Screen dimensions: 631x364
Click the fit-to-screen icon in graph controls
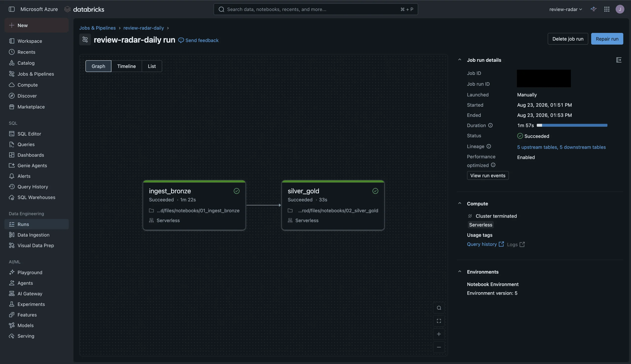439,321
